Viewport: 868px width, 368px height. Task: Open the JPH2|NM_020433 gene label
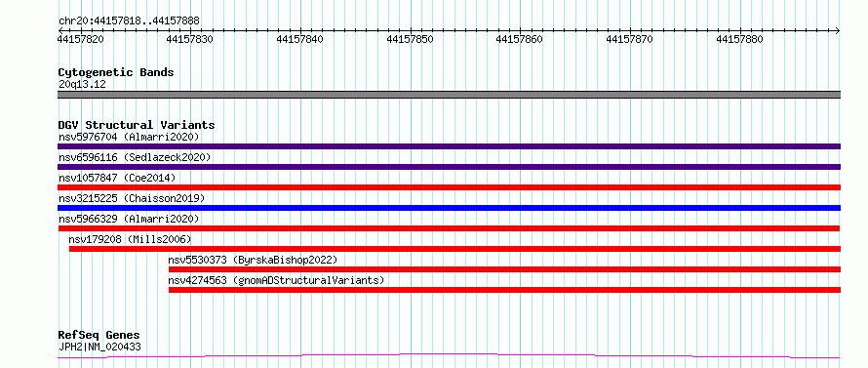pos(99,348)
